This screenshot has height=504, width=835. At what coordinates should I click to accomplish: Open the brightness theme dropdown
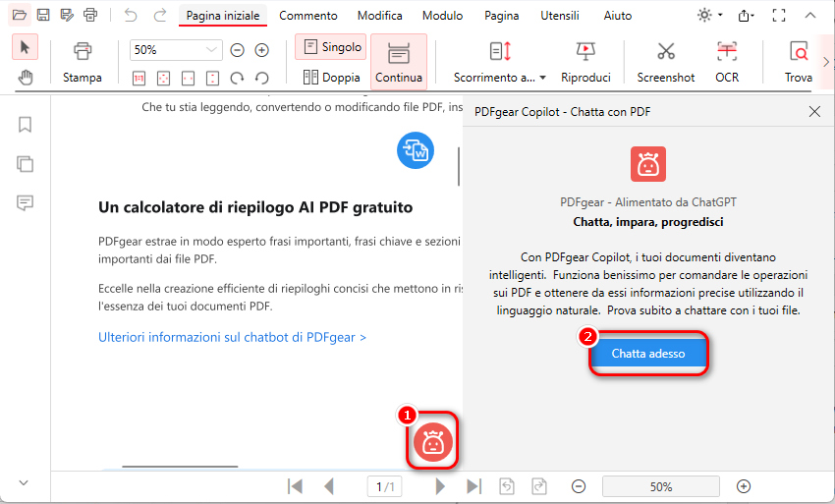pyautogui.click(x=710, y=15)
